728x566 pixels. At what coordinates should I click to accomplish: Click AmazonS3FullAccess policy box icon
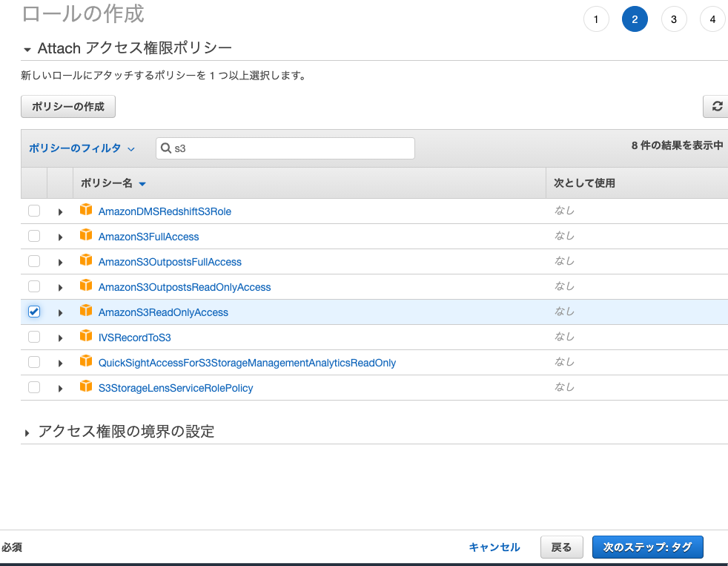tap(86, 235)
